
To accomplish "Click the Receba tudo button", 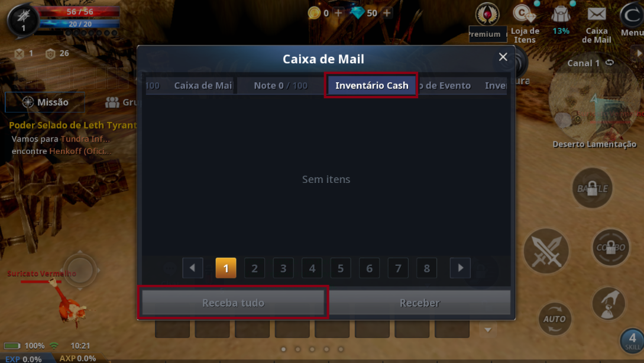I will tap(233, 303).
